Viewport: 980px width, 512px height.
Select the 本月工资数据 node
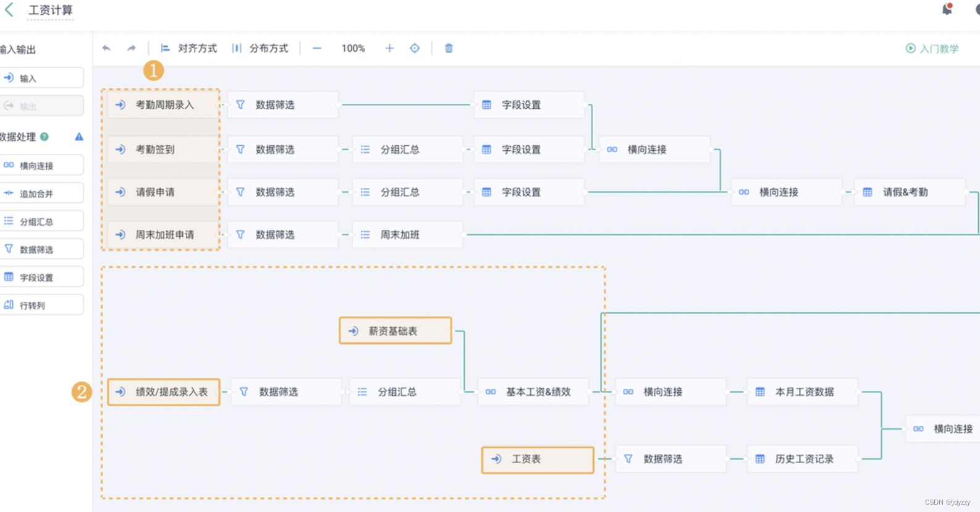pos(803,392)
